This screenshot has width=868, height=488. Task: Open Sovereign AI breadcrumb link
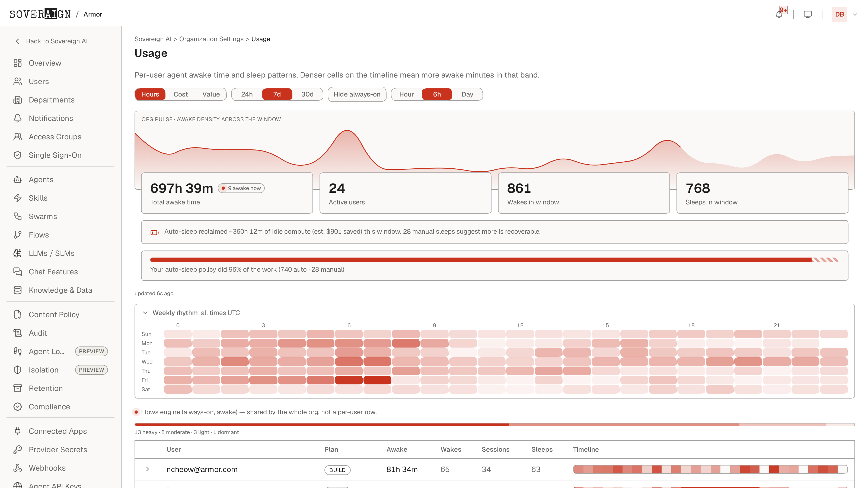(153, 39)
